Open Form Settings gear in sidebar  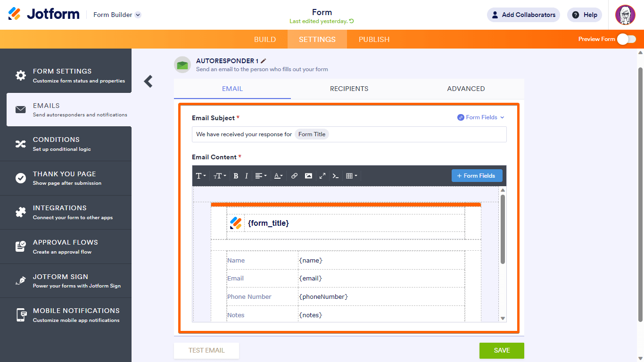coord(21,75)
